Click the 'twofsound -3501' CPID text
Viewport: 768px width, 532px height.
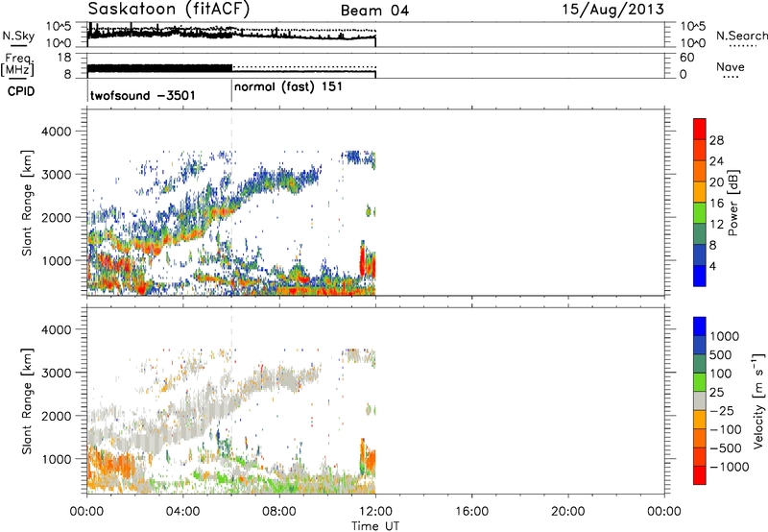[x=142, y=95]
